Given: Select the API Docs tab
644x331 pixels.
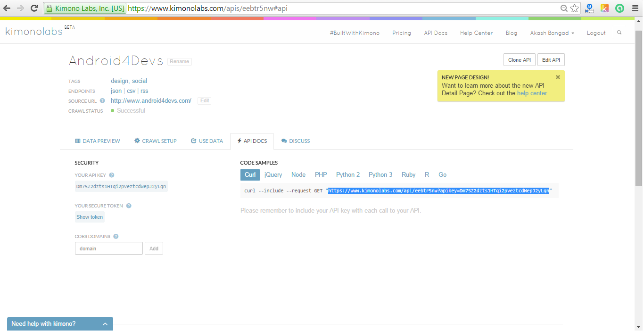Looking at the screenshot, I should click(x=252, y=141).
